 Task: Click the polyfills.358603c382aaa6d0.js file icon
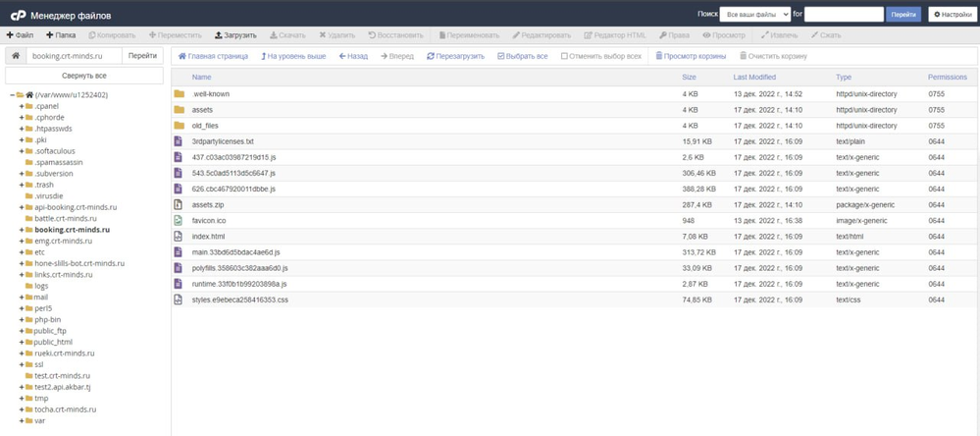pos(179,268)
